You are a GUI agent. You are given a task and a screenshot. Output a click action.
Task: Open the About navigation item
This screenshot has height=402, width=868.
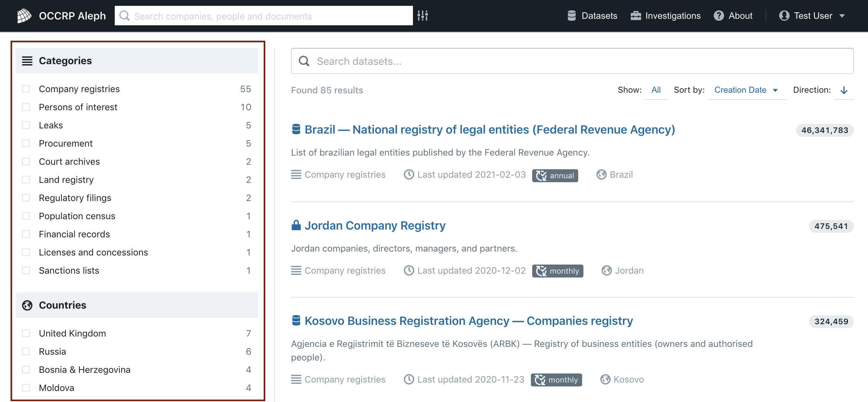[733, 16]
